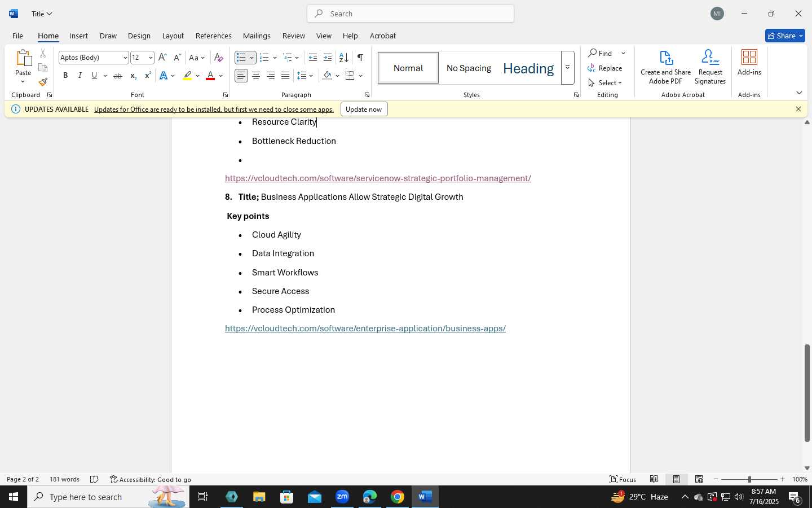Screen dimensions: 812x508
Task: Open the enterprise-application business-apps link
Action: click(365, 329)
